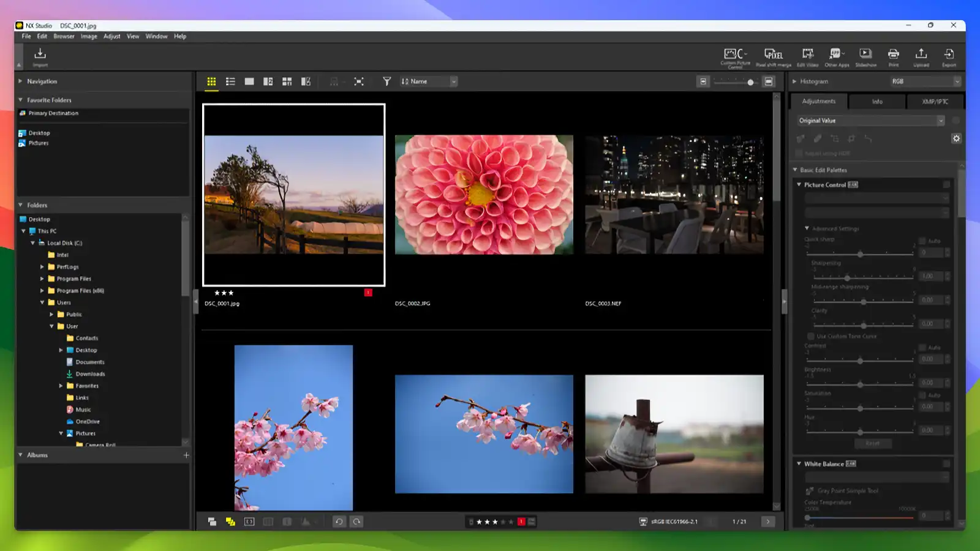The height and width of the screenshot is (551, 980).
Task: Collapse the White Balance section
Action: click(799, 463)
